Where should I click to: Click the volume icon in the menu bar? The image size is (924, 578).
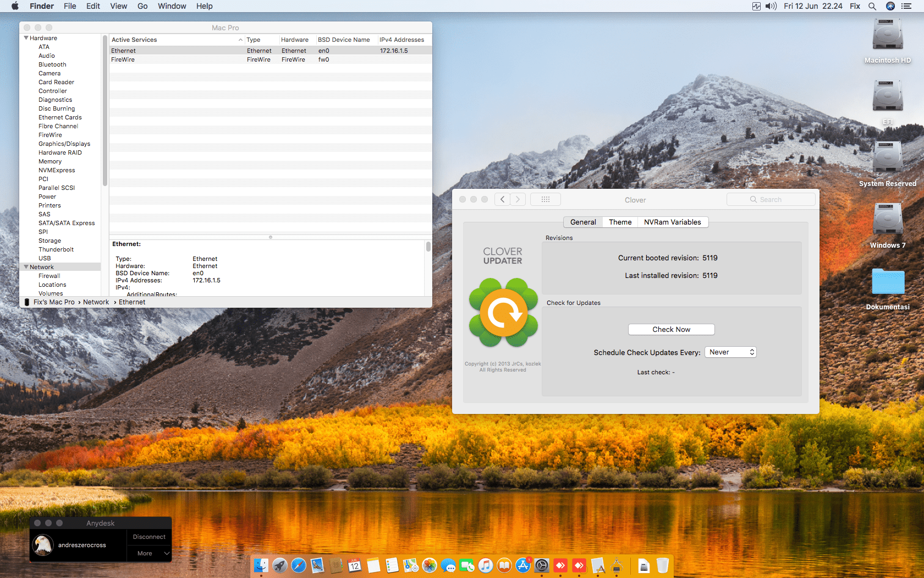tap(771, 6)
